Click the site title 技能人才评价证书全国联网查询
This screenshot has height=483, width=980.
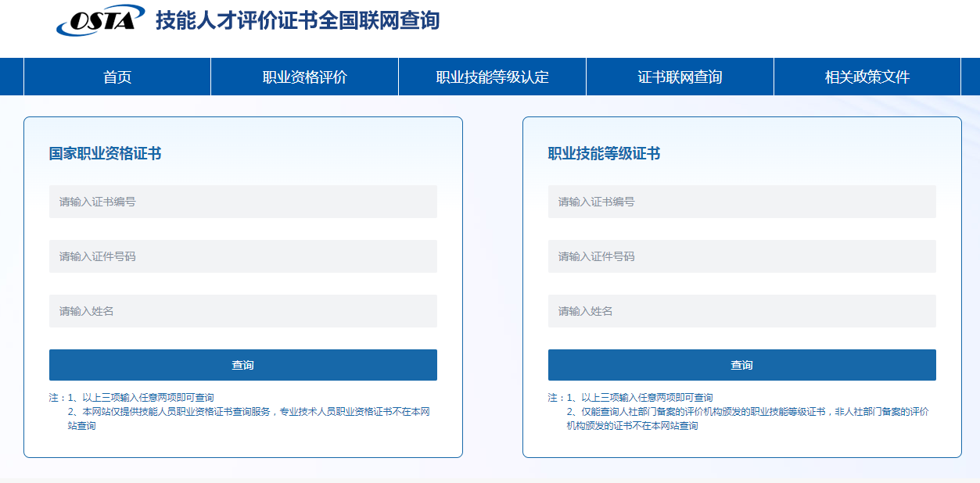[297, 21]
